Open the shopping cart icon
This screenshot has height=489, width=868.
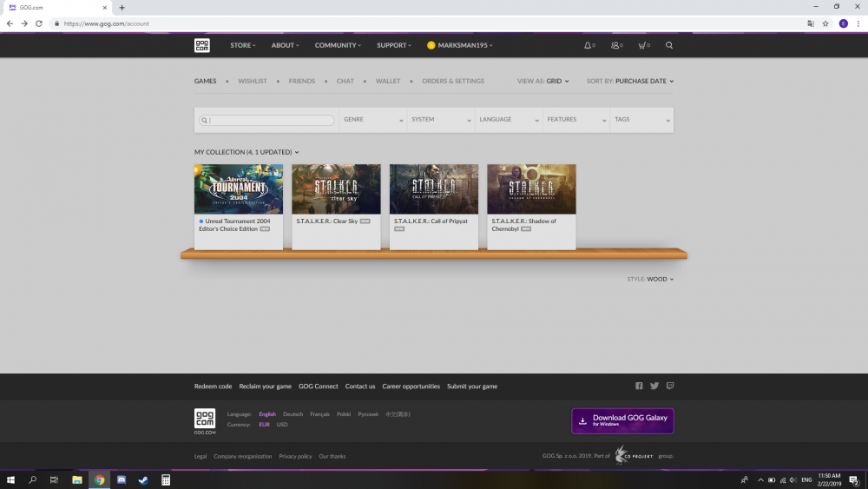coord(643,45)
